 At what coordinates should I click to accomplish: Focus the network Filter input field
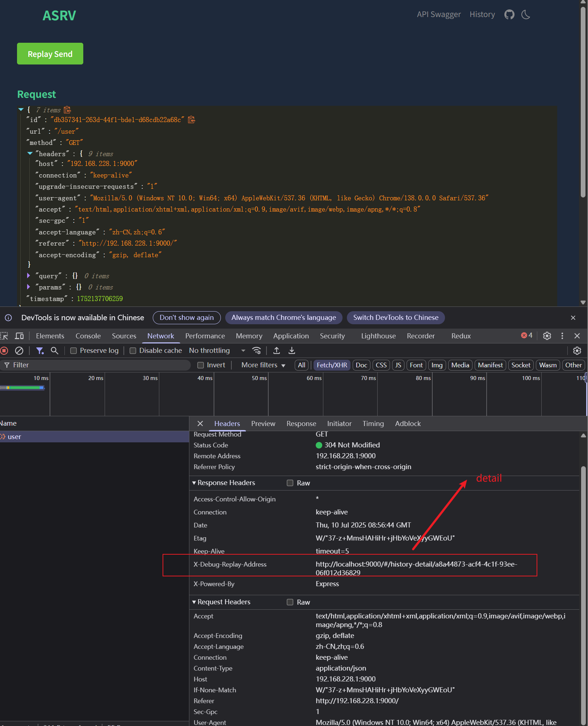coord(96,365)
